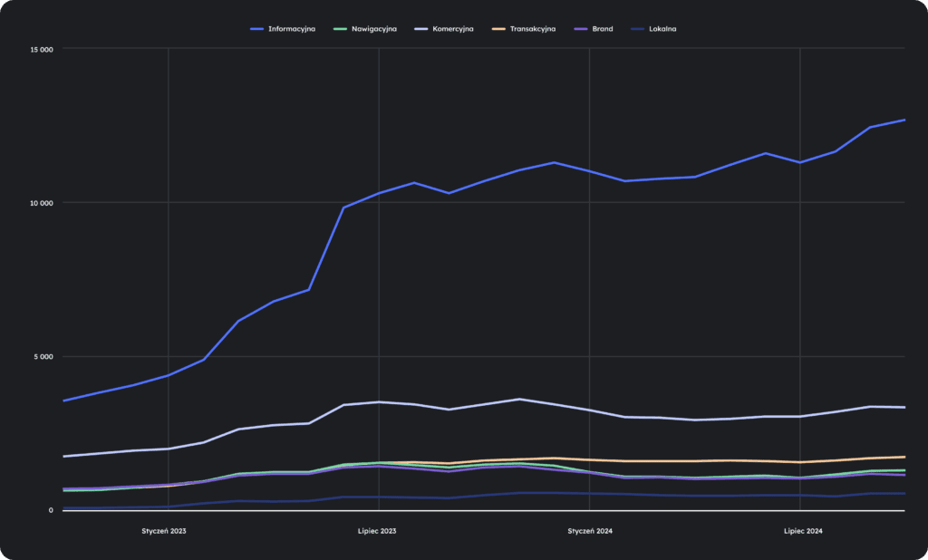Click the 15 000 y-axis value

click(42, 49)
